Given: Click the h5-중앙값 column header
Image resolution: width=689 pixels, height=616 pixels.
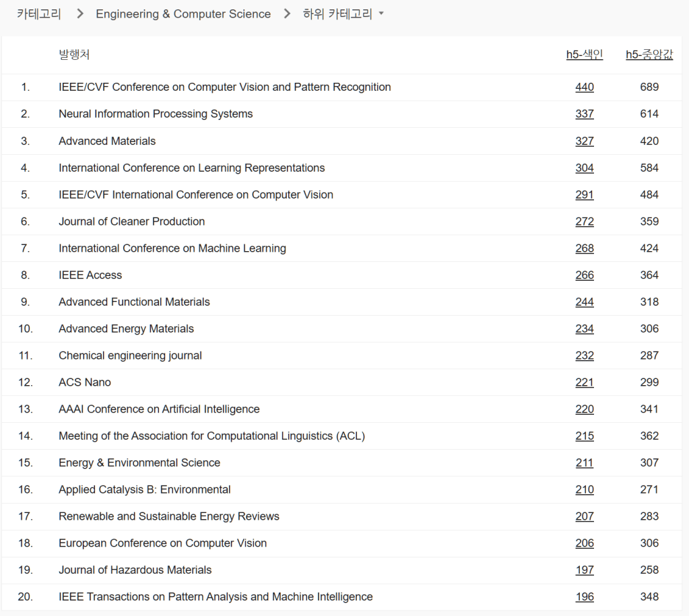Looking at the screenshot, I should (x=649, y=55).
